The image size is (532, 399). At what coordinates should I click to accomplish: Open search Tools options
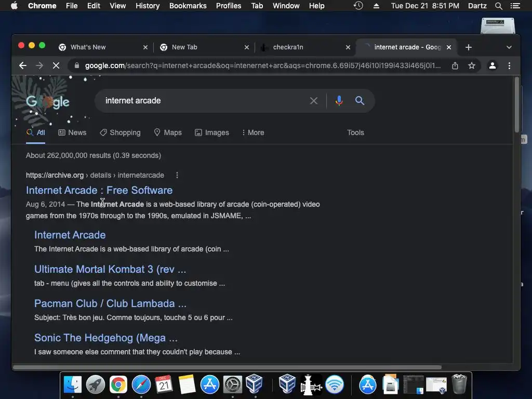pos(355,132)
